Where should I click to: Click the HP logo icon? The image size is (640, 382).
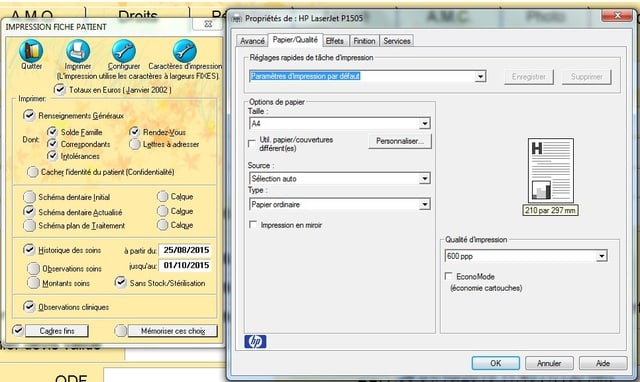(255, 342)
